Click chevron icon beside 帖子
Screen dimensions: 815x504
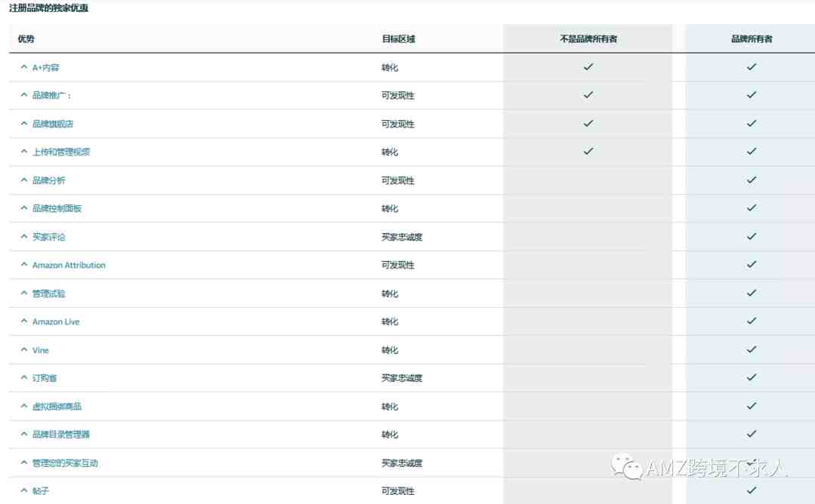[x=24, y=490]
